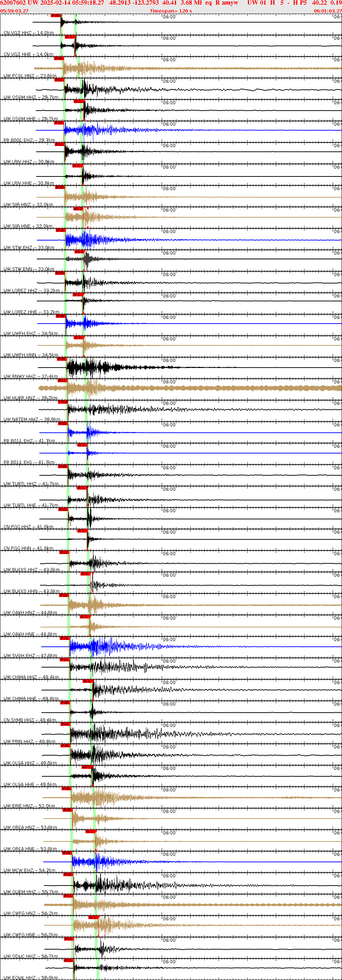Select the S pick flag on UW CHIMA HHE trace

tap(88, 681)
